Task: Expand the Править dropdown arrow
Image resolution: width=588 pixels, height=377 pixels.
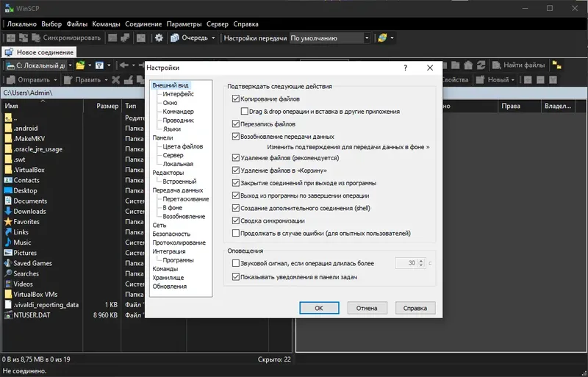Action: 106,79
